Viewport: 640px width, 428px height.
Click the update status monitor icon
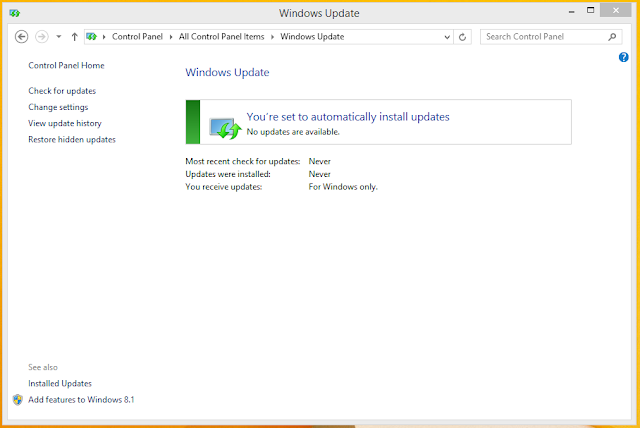click(x=225, y=128)
